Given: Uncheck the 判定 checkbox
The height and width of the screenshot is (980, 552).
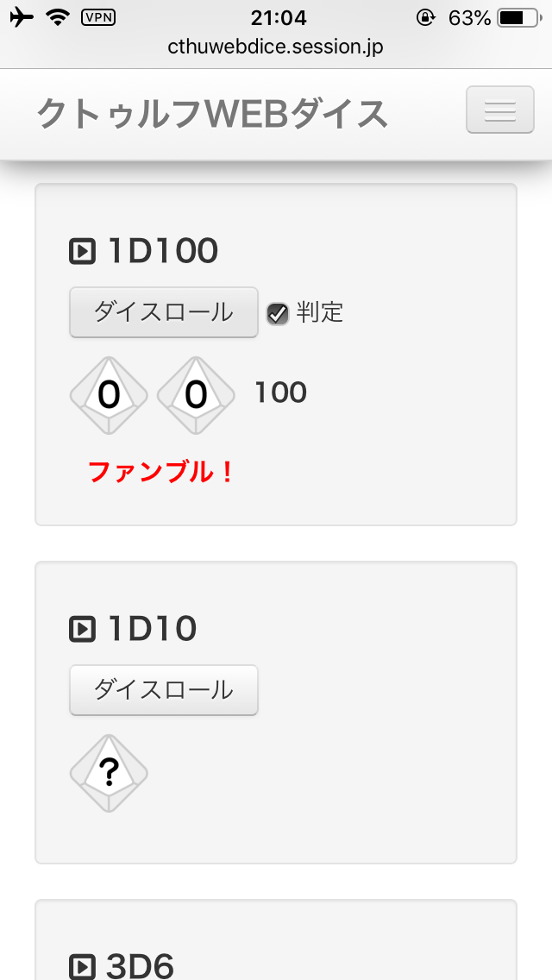Looking at the screenshot, I should 277,313.
